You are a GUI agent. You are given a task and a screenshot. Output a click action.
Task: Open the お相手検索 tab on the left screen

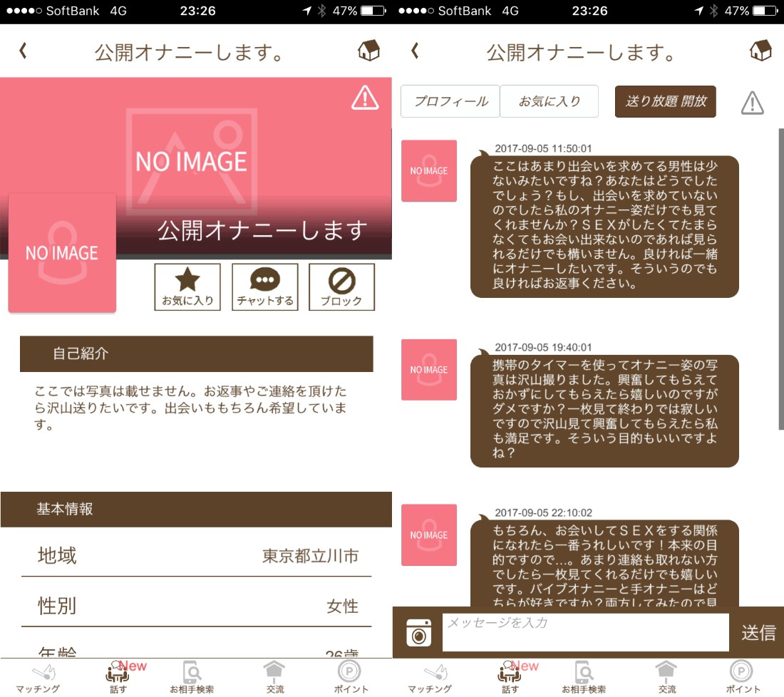(192, 678)
